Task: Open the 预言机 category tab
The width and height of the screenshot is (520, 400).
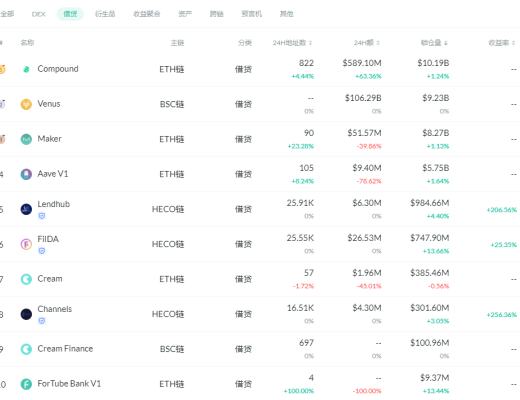Action: point(252,14)
